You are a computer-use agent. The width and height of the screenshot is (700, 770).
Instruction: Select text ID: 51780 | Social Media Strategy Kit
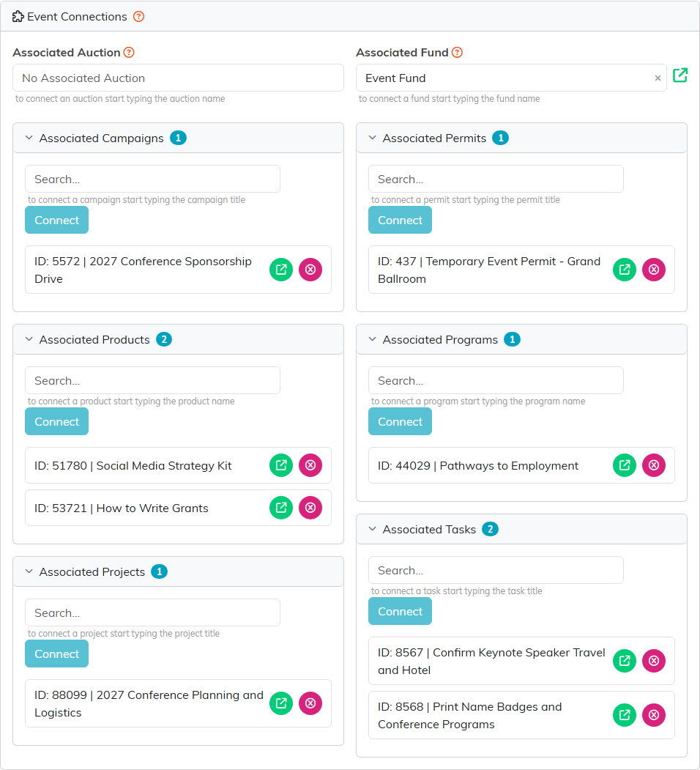133,465
